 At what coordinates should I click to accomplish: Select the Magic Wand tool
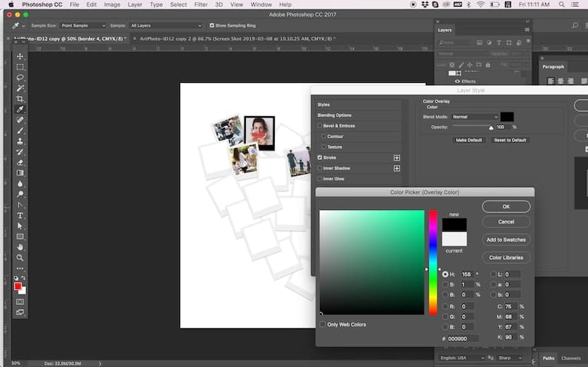coord(20,88)
